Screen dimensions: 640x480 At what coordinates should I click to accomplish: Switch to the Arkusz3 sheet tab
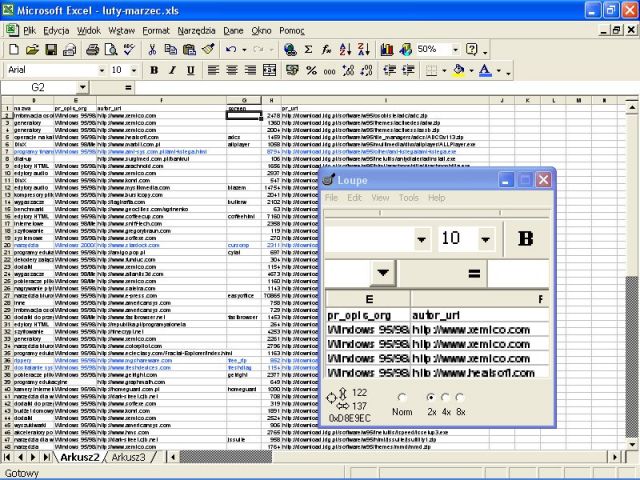(x=128, y=457)
